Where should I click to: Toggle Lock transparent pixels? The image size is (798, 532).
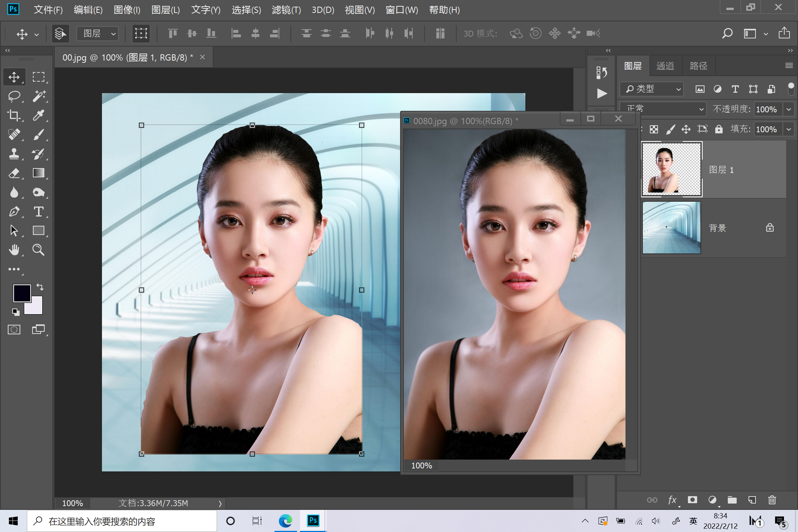(x=654, y=129)
